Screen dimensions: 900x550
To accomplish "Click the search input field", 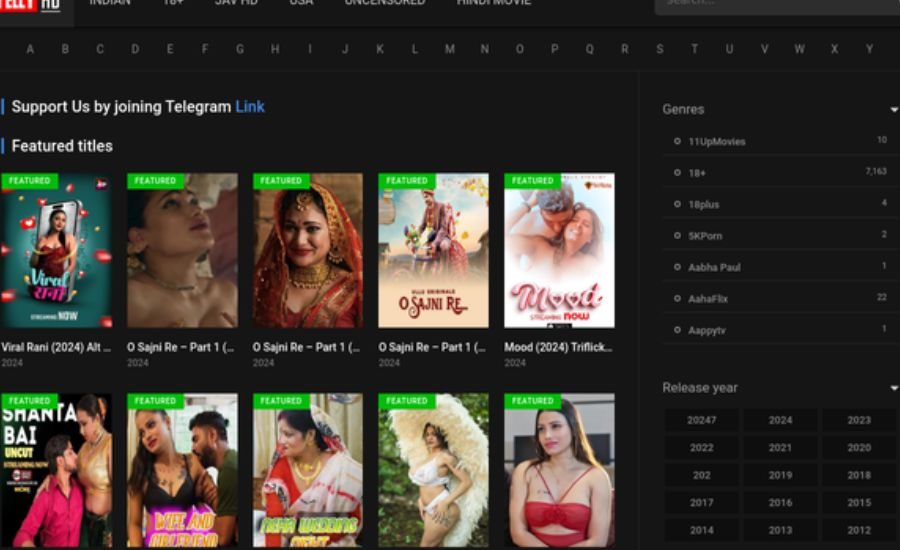I will coord(777,5).
